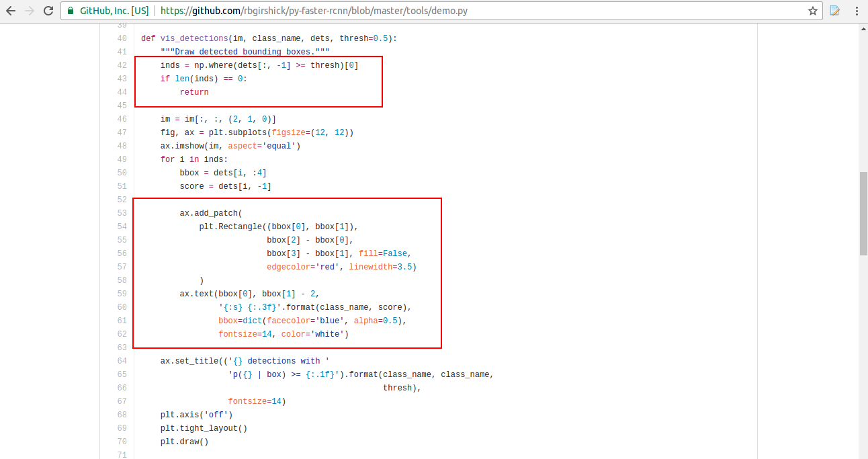Click the 'fontsize=14)' line
The width and height of the screenshot is (868, 459).
[x=257, y=401]
